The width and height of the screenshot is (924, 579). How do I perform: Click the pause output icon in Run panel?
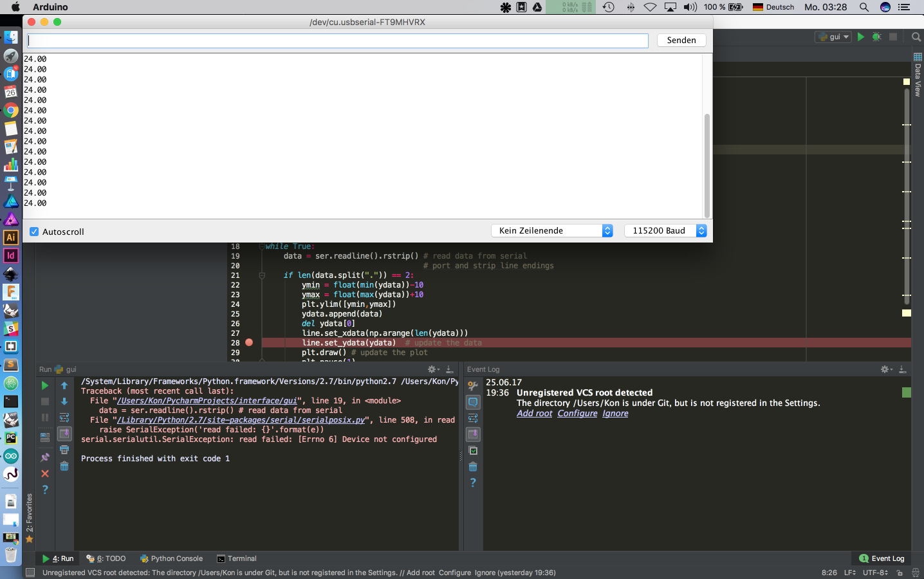coord(45,418)
